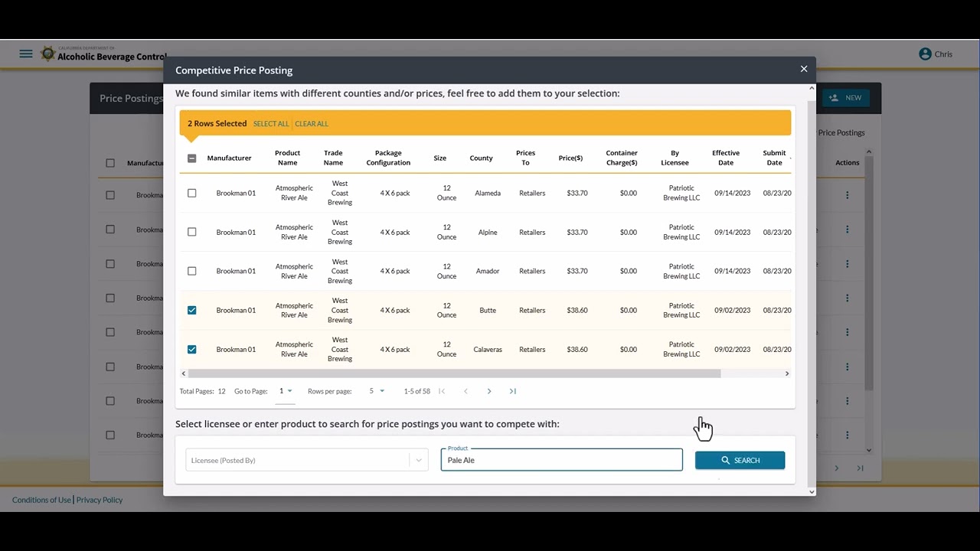Click the Alcoholic Beverage Control seal logo
The width and height of the screenshot is (980, 551).
click(48, 54)
